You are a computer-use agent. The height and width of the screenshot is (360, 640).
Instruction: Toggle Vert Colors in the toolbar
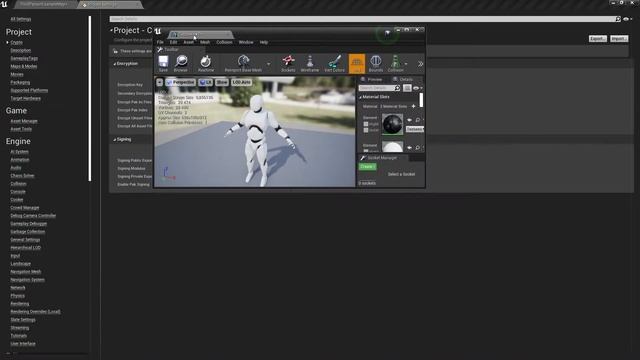(334, 64)
